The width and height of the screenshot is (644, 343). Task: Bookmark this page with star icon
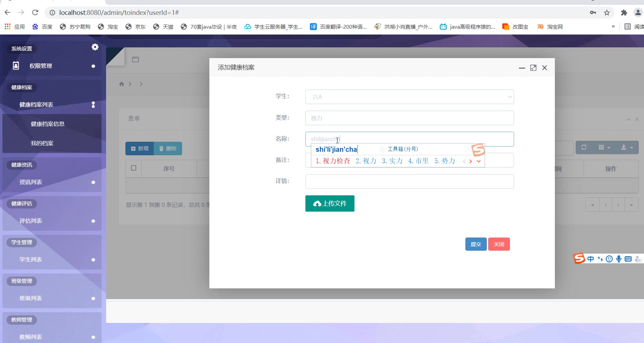pos(607,13)
